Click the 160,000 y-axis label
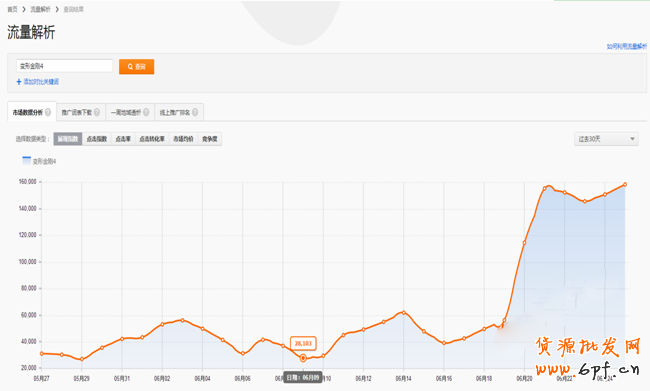Viewport: 650px width, 391px height. coord(28,182)
